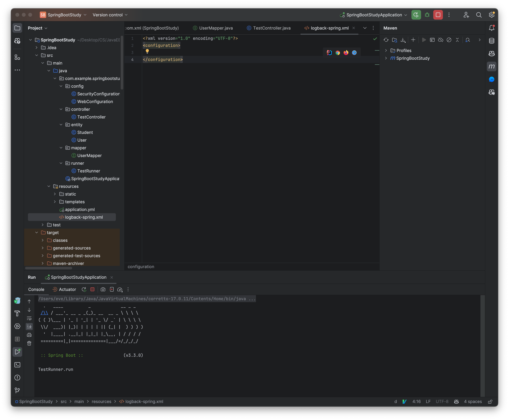Close the logback-spring.xml editor tab

[x=354, y=28]
